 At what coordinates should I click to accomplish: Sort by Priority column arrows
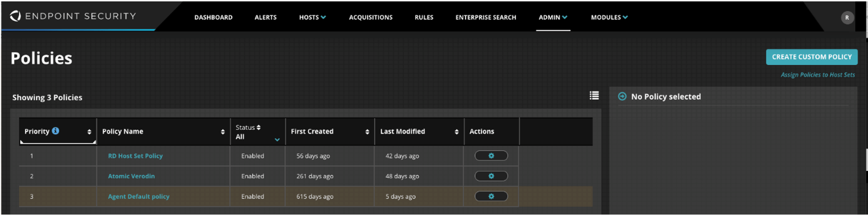click(89, 132)
